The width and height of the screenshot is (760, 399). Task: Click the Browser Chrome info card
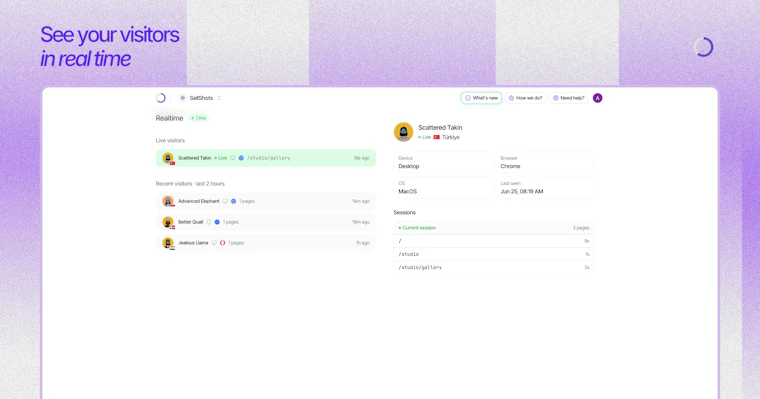tap(545, 162)
